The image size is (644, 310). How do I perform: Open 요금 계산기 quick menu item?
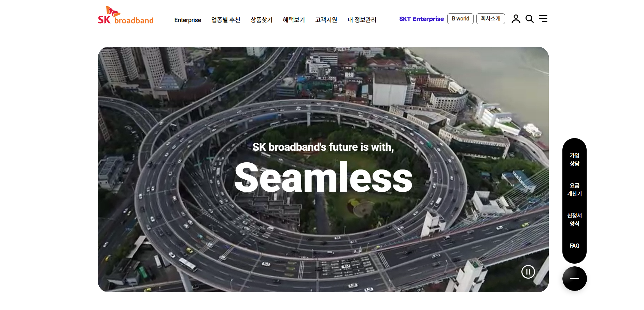(x=574, y=190)
